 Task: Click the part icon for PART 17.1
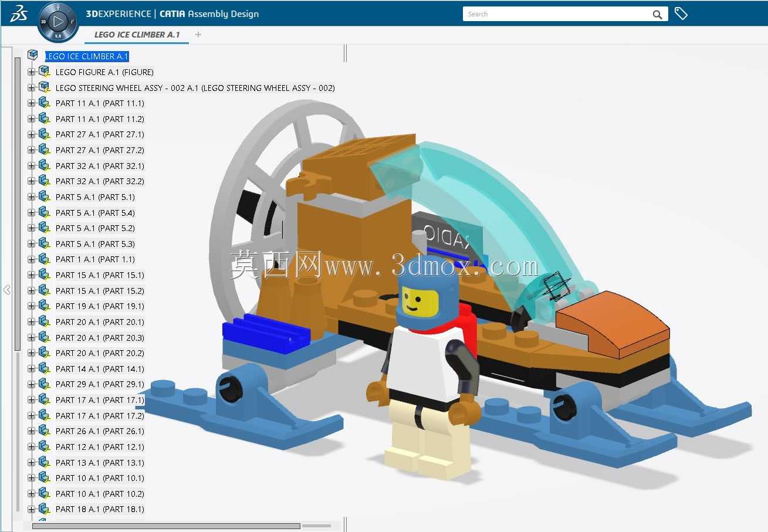[45, 399]
